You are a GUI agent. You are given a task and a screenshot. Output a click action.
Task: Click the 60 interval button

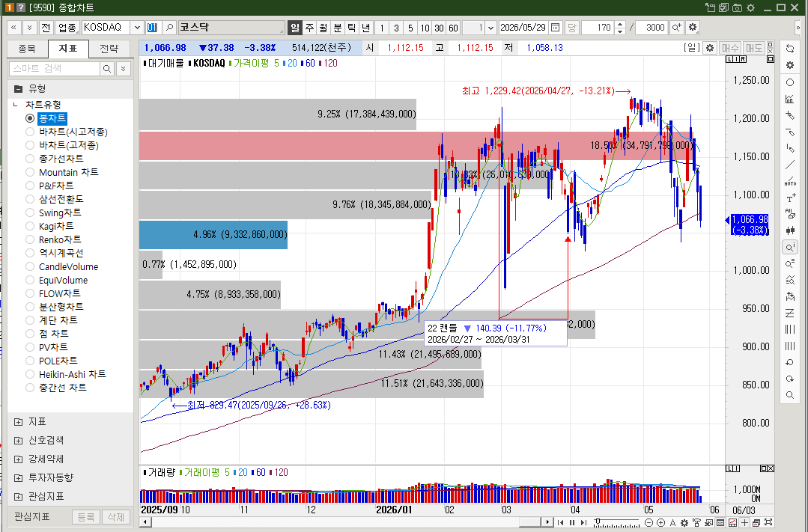[x=453, y=27]
